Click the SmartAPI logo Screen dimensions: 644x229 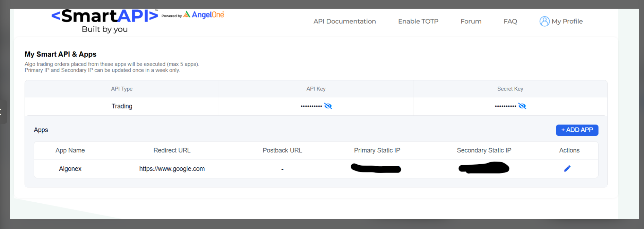[x=105, y=16]
